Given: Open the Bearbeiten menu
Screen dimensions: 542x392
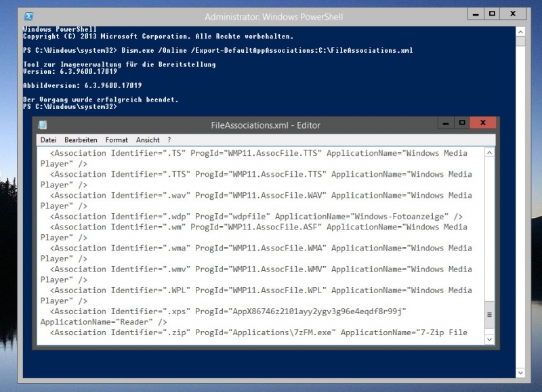Looking at the screenshot, I should click(x=81, y=140).
